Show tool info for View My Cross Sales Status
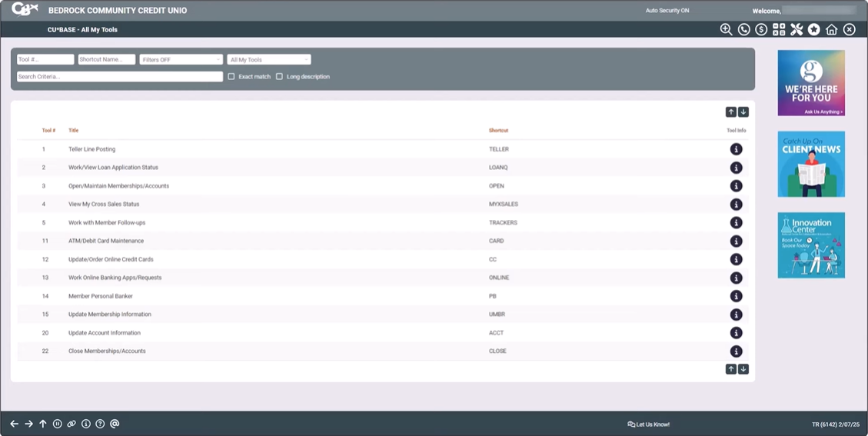The width and height of the screenshot is (868, 436). pyautogui.click(x=736, y=205)
